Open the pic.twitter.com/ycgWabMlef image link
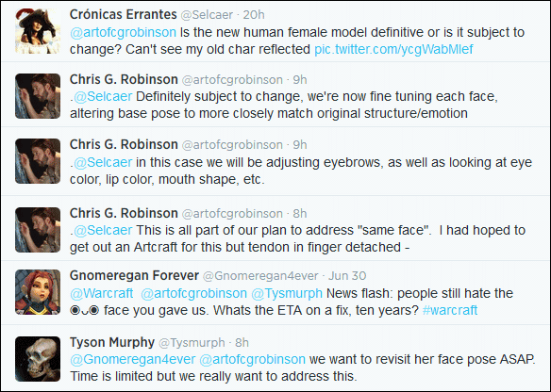Screen dimensions: 551x392 [x=393, y=49]
